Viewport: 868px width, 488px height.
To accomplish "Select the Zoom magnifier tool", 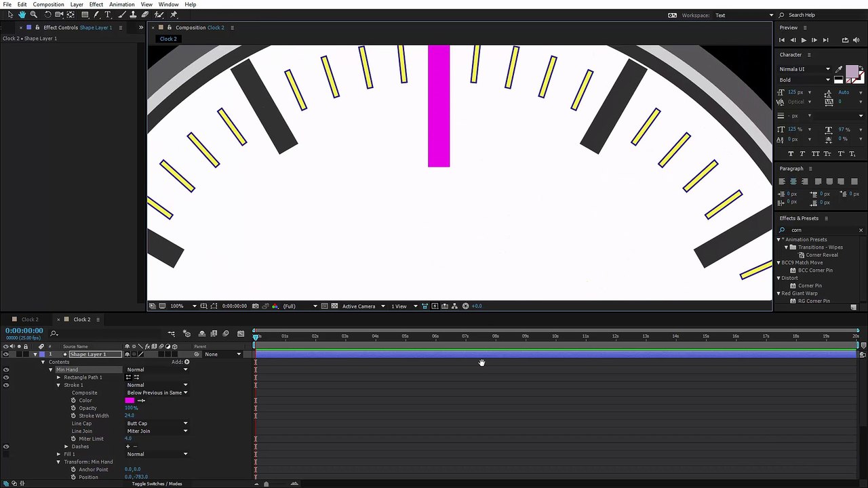I will click(x=33, y=14).
